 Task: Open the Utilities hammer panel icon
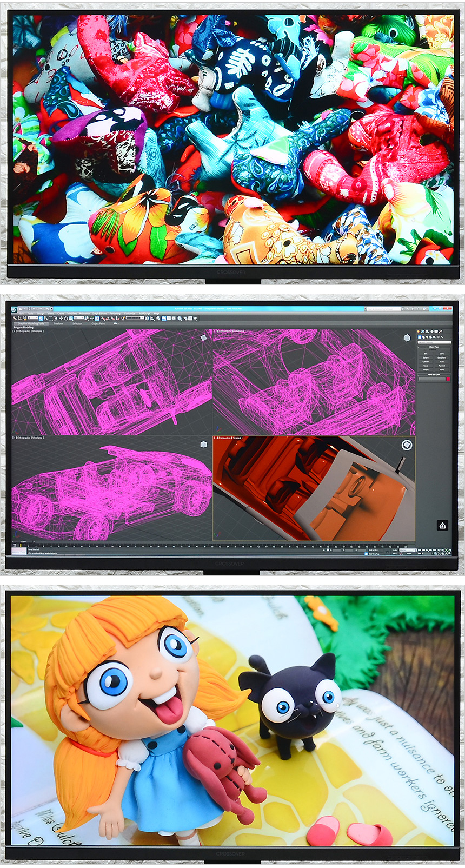[441, 332]
